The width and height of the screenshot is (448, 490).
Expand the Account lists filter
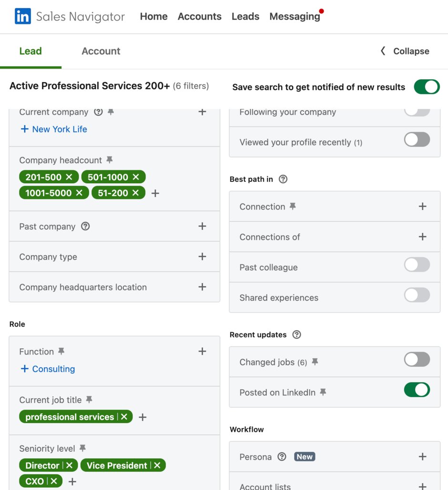coord(422,486)
